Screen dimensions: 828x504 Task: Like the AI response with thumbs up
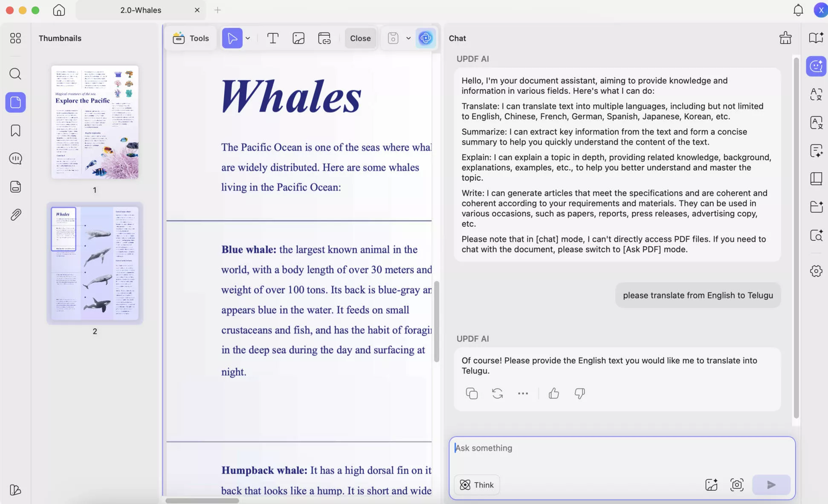click(x=553, y=393)
